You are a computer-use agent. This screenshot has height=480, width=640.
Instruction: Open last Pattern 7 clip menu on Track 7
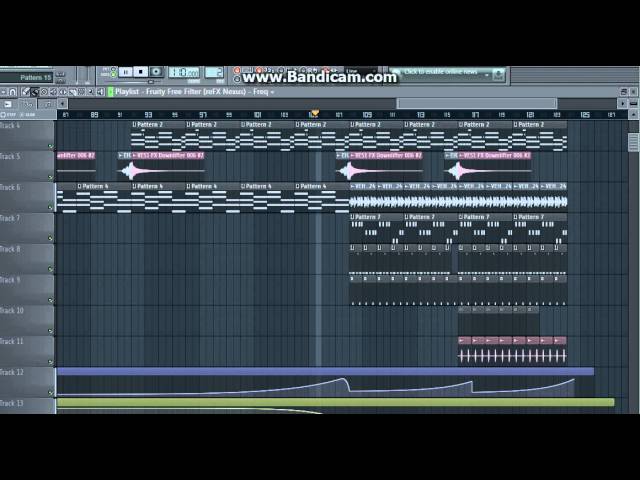coord(516,217)
